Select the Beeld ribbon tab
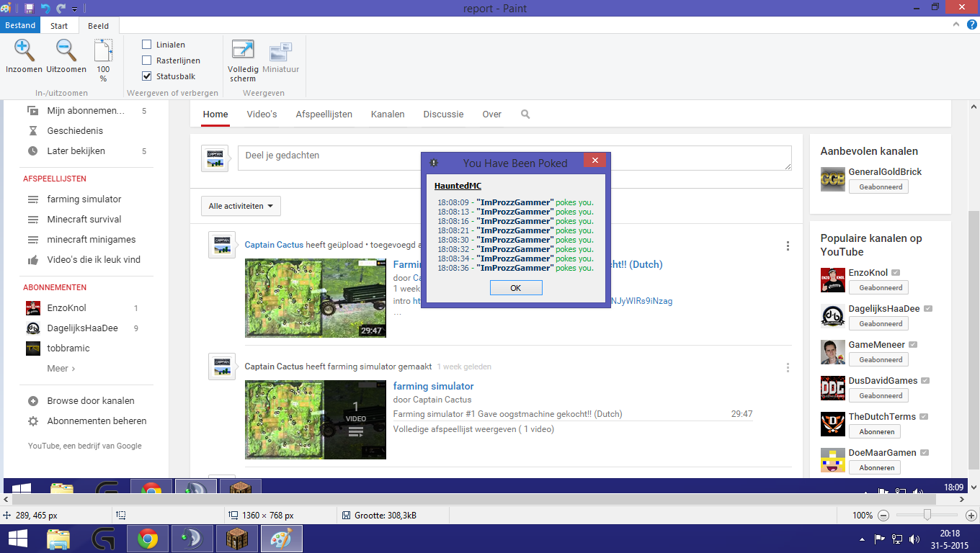980x553 pixels. 99,25
